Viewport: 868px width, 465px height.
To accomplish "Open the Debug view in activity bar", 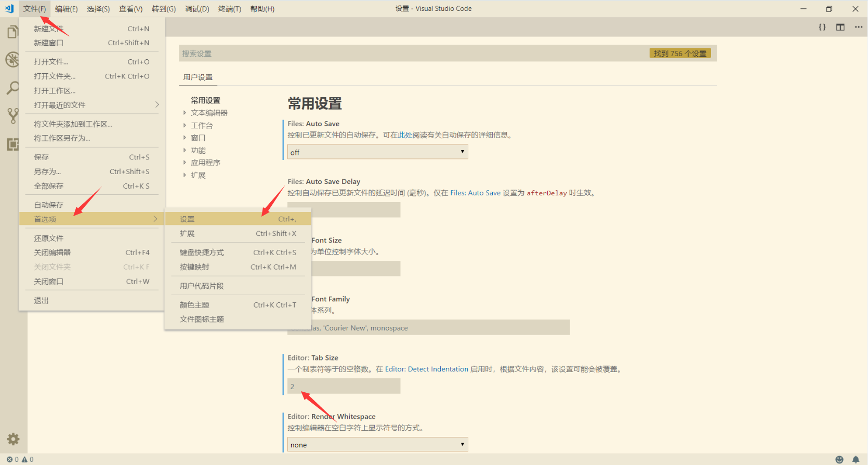I will [12, 60].
